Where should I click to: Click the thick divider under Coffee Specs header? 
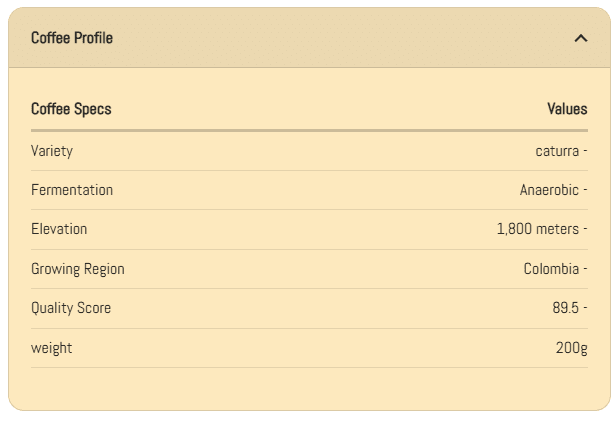[x=309, y=130]
